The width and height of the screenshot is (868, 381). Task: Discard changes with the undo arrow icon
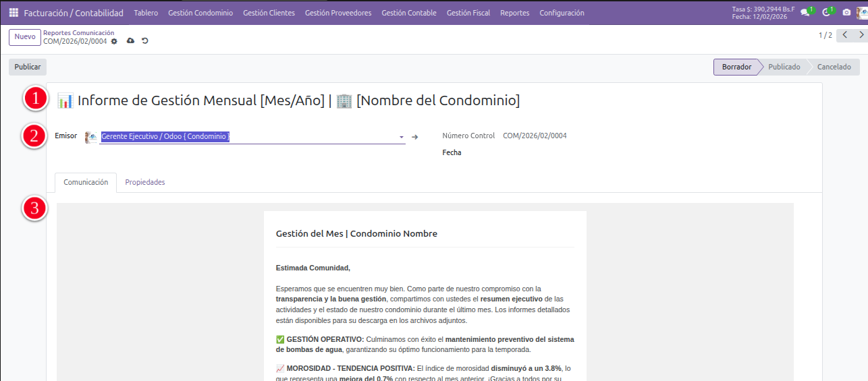coord(144,41)
